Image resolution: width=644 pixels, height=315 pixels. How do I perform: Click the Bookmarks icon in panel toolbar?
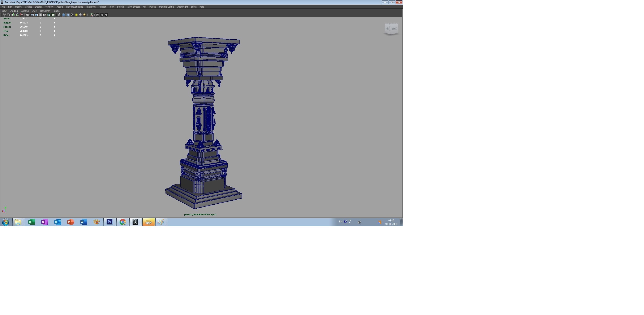point(13,15)
